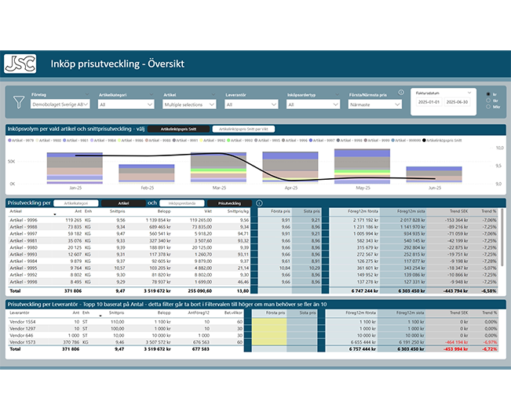Select the kr radio button
This screenshot has height=420, width=511.
[x=488, y=94]
